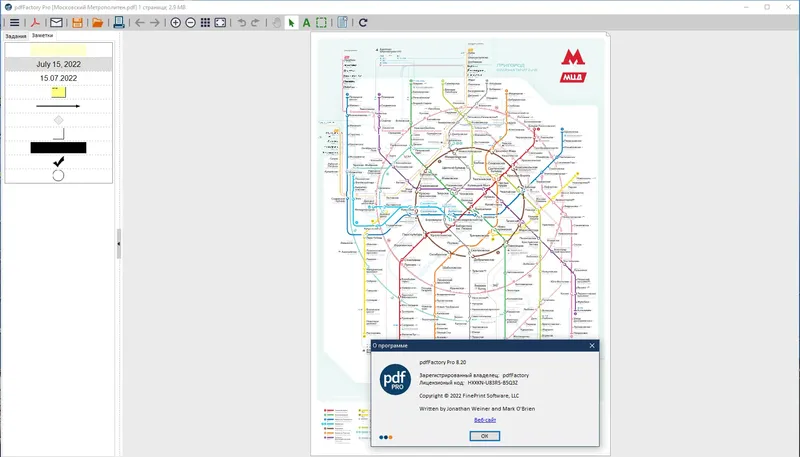Open the page notes panel icon
Viewport: 800px width, 457px height.
click(342, 22)
